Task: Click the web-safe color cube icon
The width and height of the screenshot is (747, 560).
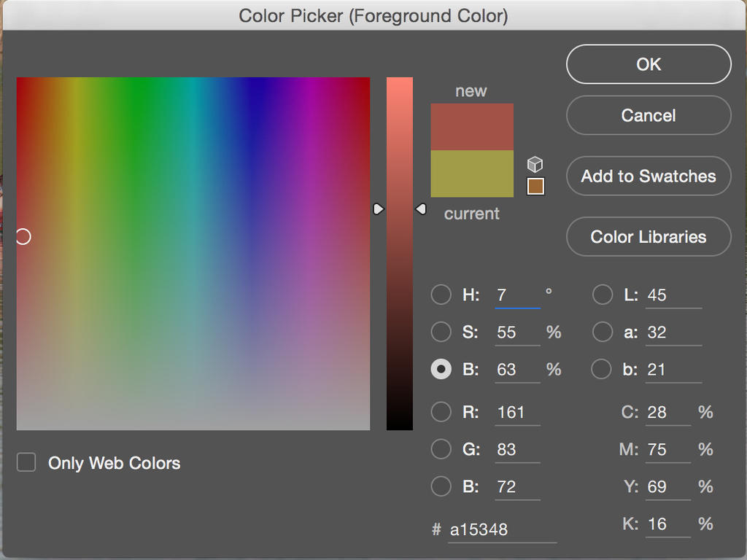Action: (x=535, y=164)
